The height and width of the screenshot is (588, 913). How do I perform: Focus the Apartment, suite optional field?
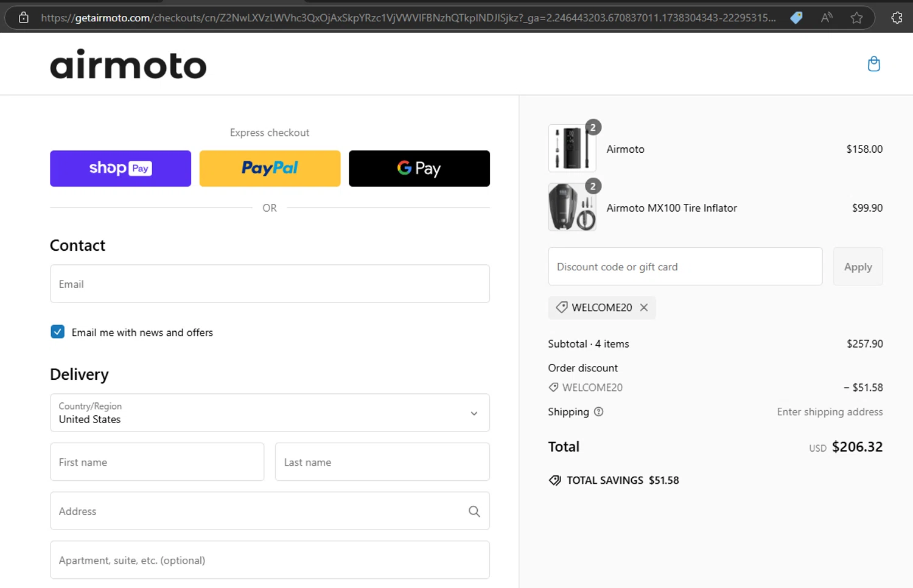(x=270, y=560)
